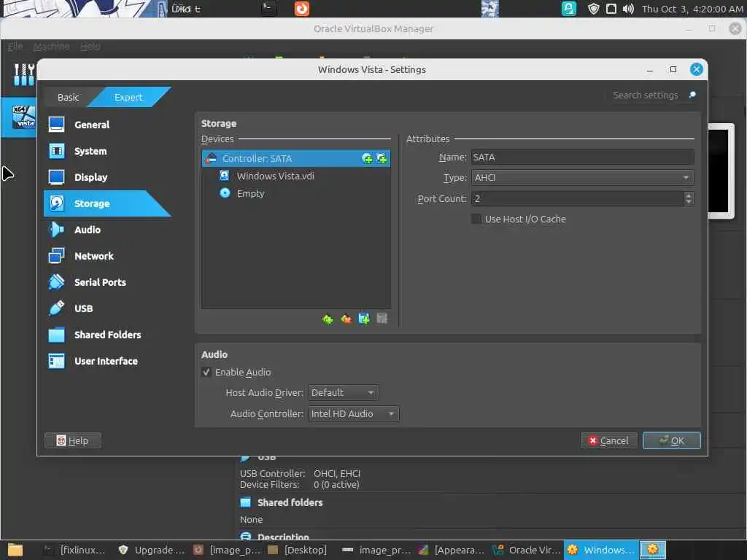Screen dimensions: 747x560
Task: Close the Windows Vista Settings dialog
Action: [696, 69]
